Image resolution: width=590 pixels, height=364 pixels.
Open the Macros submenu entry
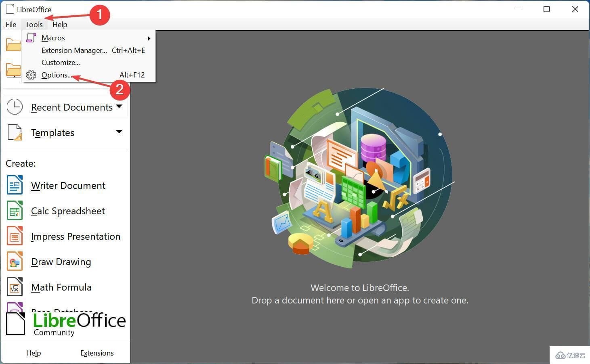click(88, 38)
